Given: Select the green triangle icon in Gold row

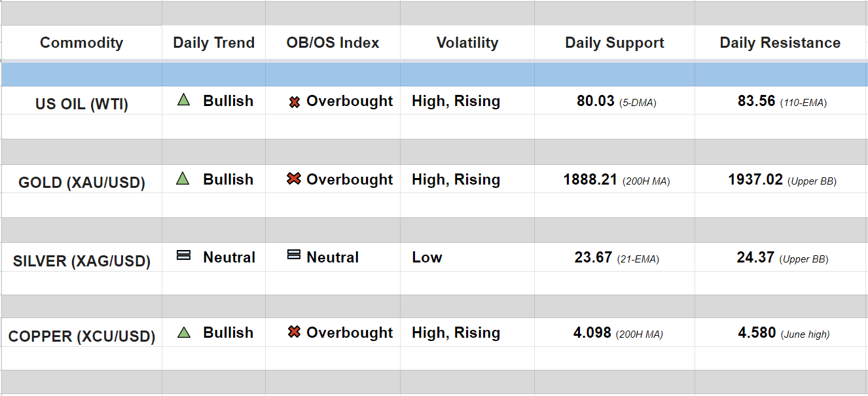Looking at the screenshot, I should (183, 179).
